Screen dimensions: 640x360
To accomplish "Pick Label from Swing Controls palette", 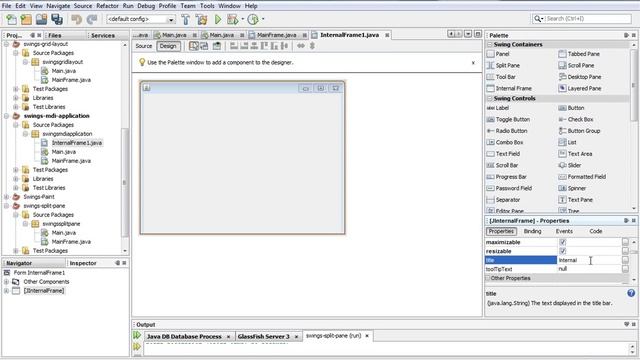I will pyautogui.click(x=498, y=108).
